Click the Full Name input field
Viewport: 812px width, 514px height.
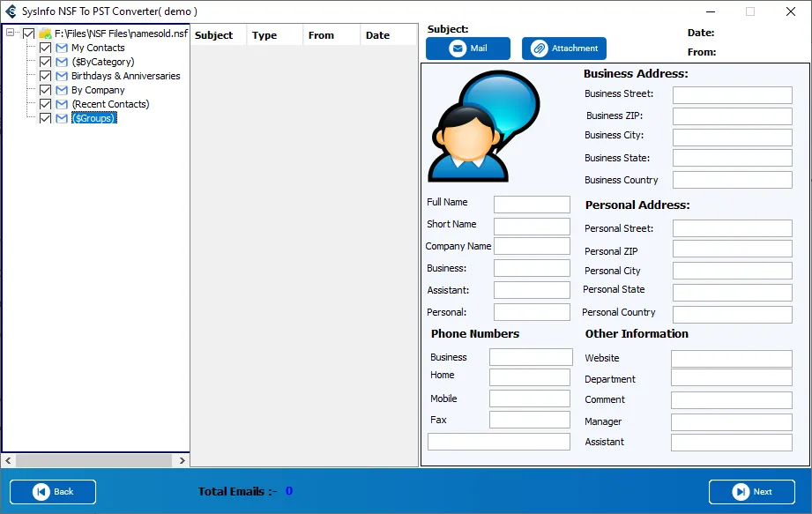pos(532,205)
